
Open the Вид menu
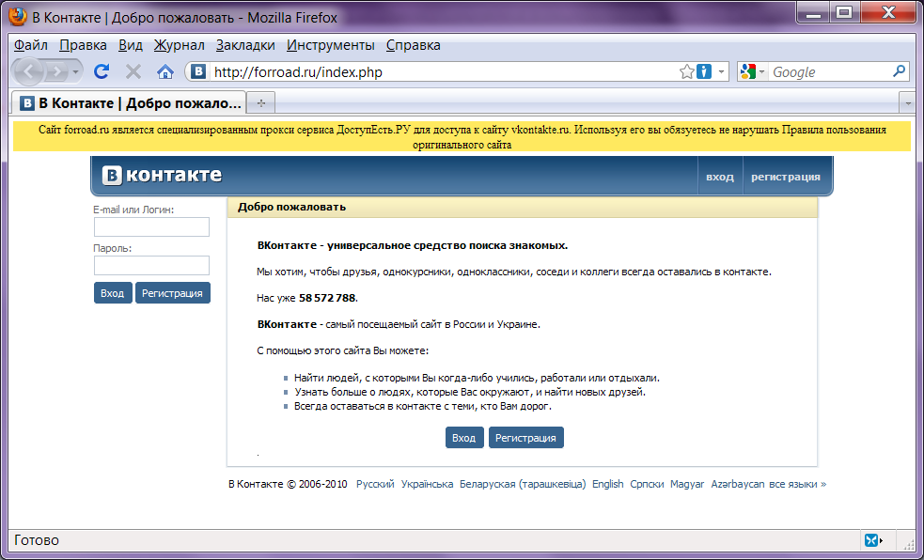131,45
